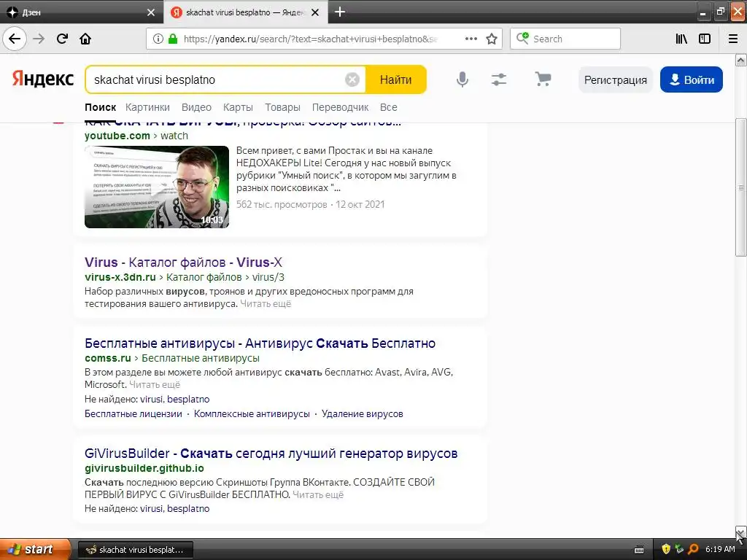Start voice search with microphone

[462, 79]
